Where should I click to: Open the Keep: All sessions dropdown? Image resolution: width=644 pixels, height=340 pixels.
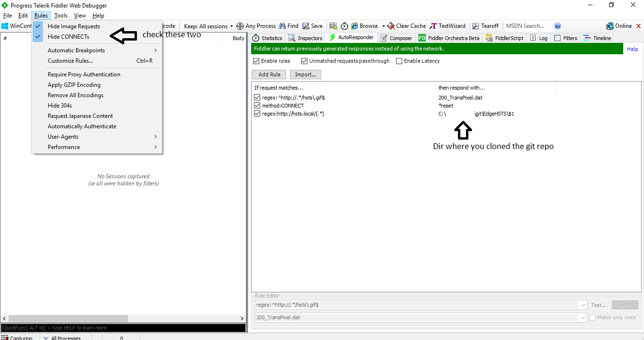click(207, 26)
